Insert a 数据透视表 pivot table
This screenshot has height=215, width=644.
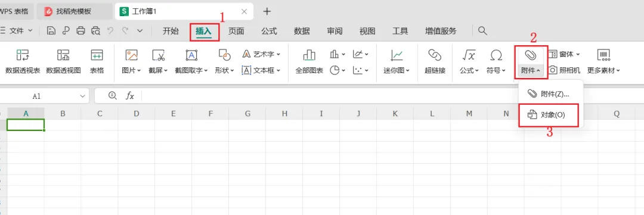[23, 61]
